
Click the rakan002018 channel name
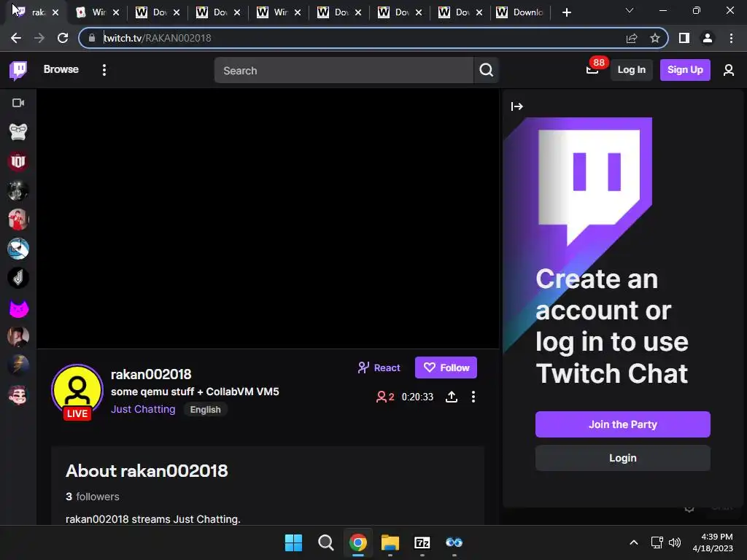tap(151, 374)
